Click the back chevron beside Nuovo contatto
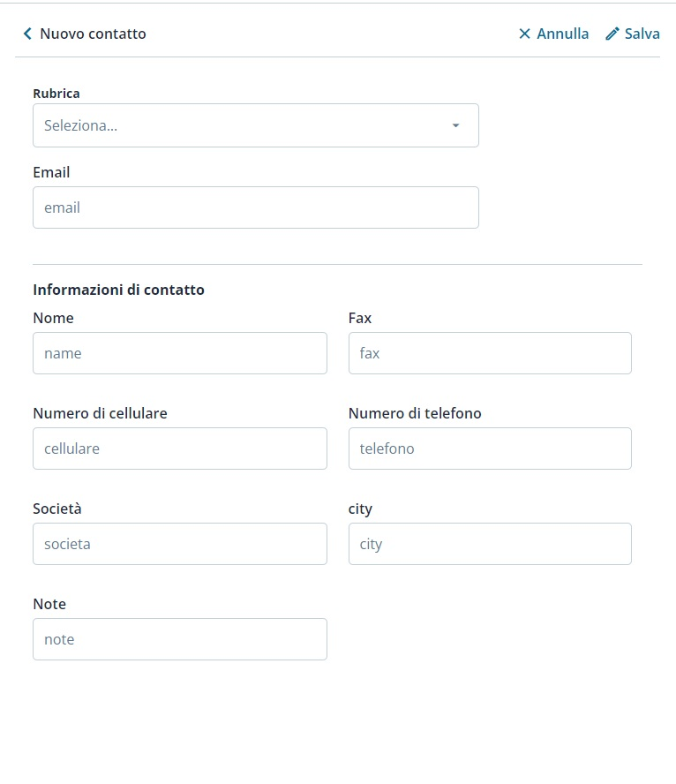The width and height of the screenshot is (676, 784). 27,34
